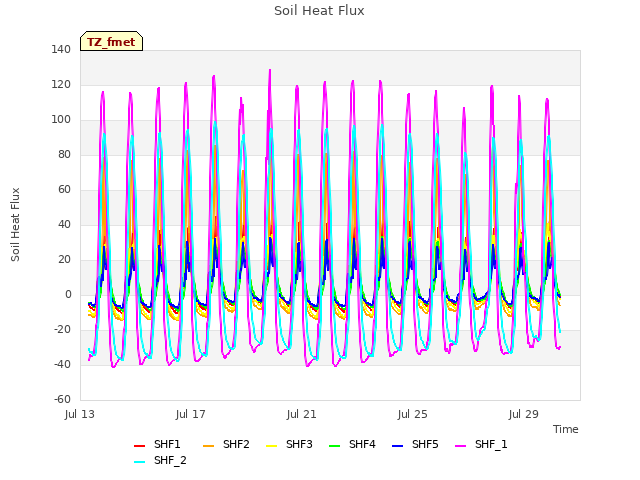Click the vertical Soil Heat Flux axis title
This screenshot has height=480, width=640.
click(x=15, y=225)
